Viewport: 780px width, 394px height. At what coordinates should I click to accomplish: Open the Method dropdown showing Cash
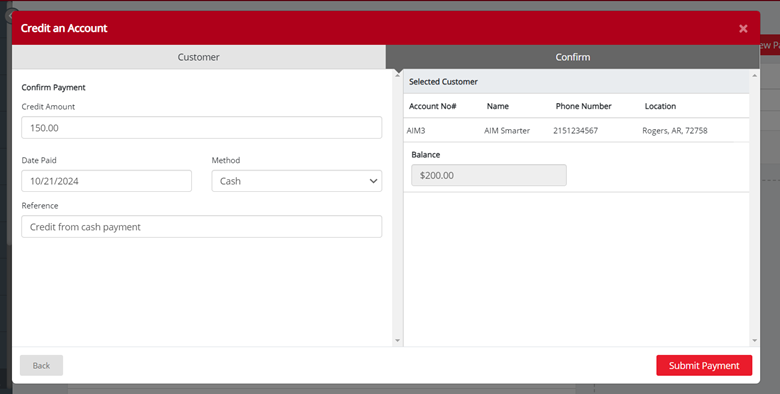pyautogui.click(x=296, y=181)
